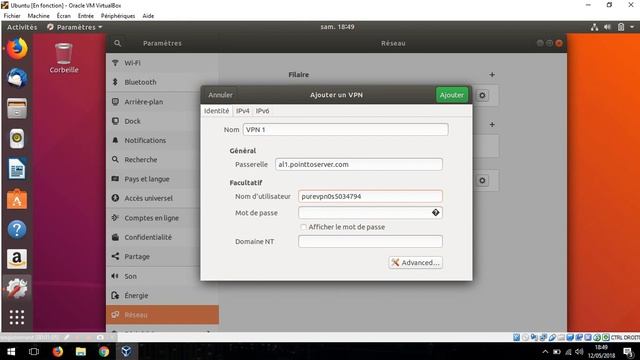Open Settings wrench icon in dock
640x360 pixels.
(17, 288)
